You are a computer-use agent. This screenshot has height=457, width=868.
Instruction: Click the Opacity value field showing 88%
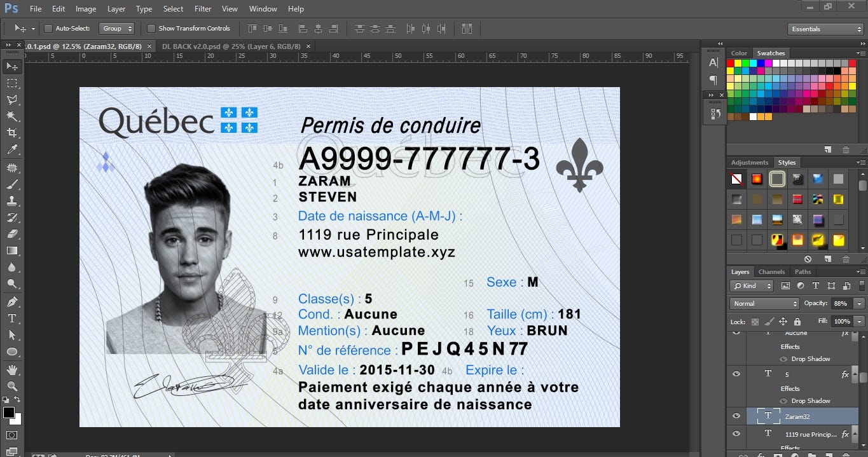coord(842,304)
